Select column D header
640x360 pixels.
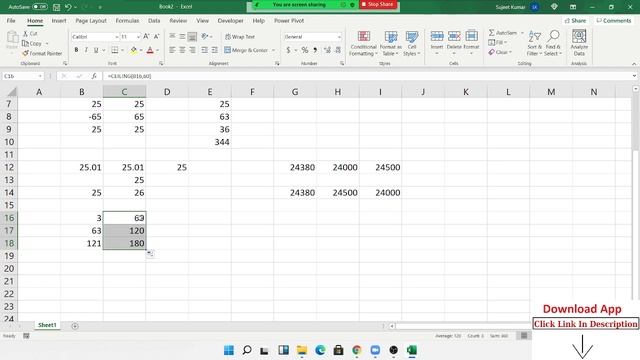pyautogui.click(x=167, y=92)
